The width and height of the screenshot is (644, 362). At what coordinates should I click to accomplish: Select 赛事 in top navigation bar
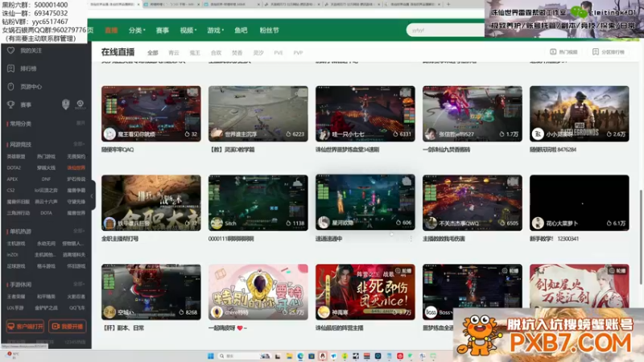pos(163,31)
